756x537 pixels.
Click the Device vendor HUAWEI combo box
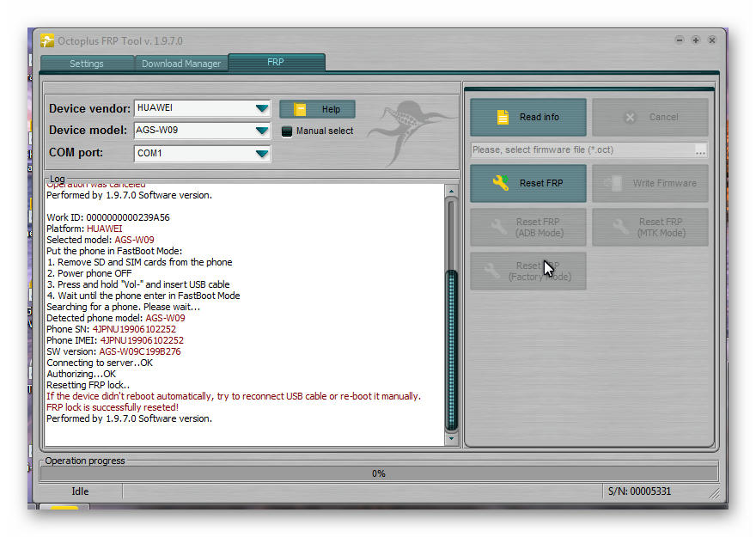[203, 108]
